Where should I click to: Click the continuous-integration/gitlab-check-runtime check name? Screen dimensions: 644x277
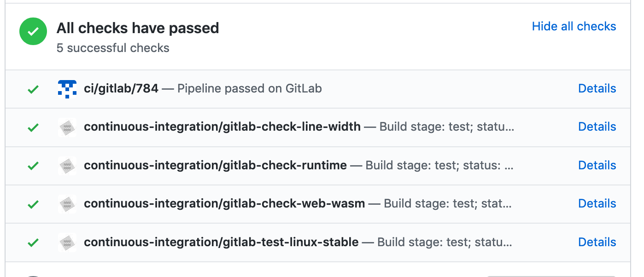215,165
